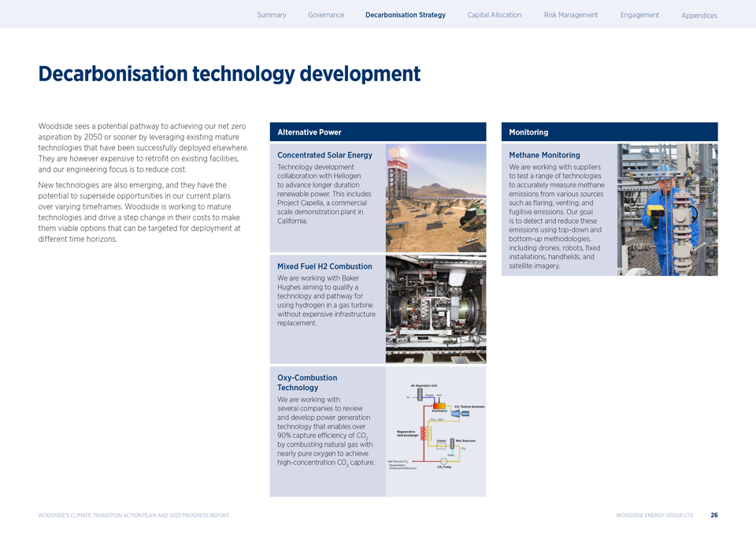756x535 pixels.
Task: Click the Methane Monitoring heading
Action: [544, 155]
